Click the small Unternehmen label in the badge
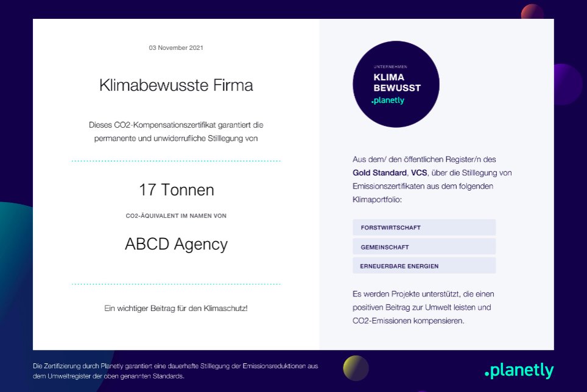This screenshot has height=392, width=587. pos(390,67)
